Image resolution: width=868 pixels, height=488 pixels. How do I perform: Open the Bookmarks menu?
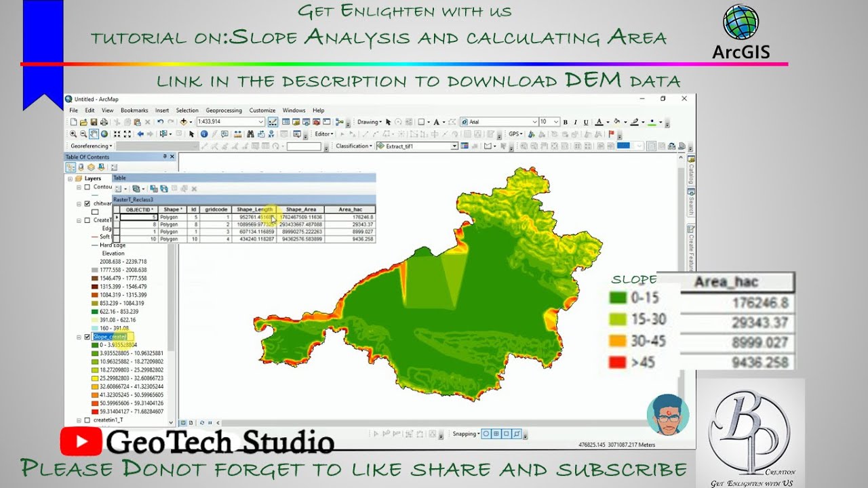click(x=134, y=110)
